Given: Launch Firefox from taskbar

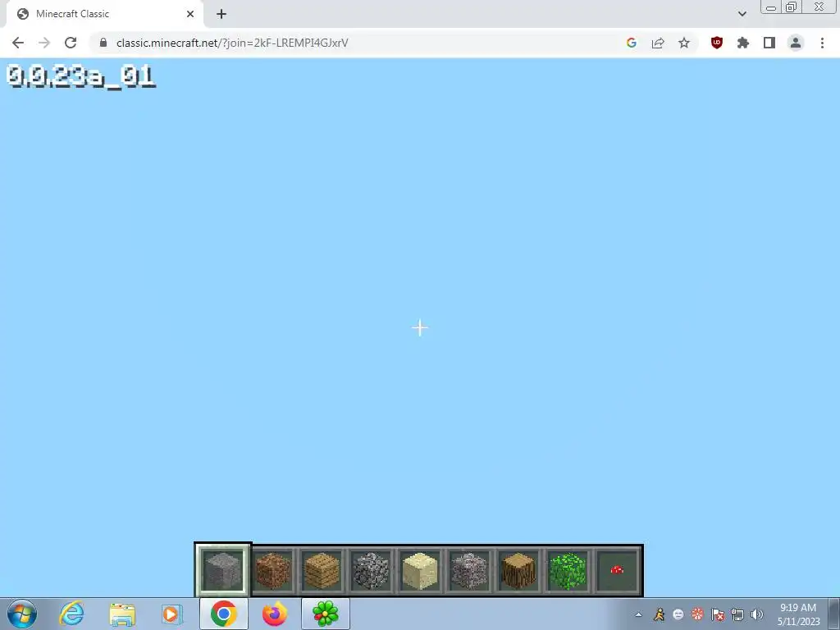Looking at the screenshot, I should tap(274, 614).
